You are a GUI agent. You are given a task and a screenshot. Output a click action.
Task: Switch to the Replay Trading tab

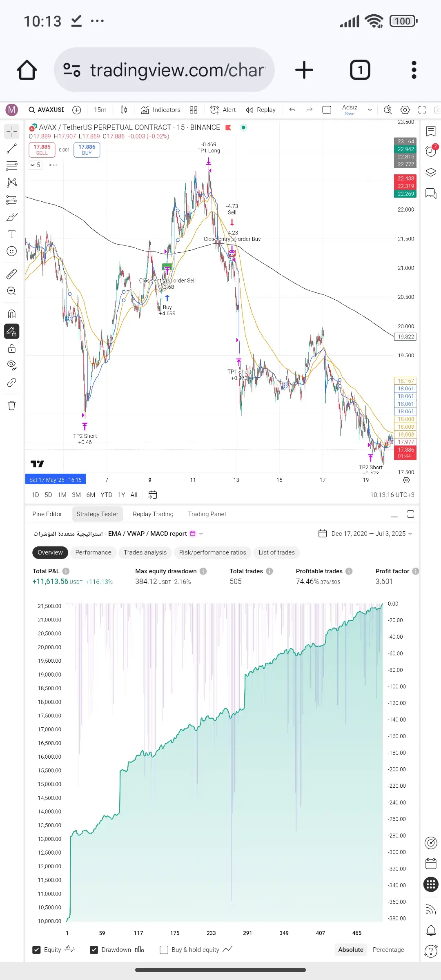(x=153, y=514)
